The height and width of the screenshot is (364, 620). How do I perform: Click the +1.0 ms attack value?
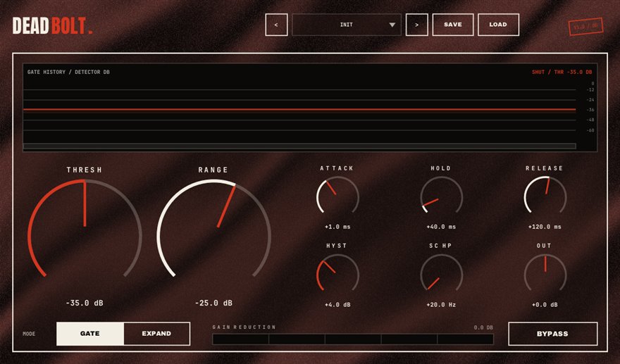[x=337, y=227]
